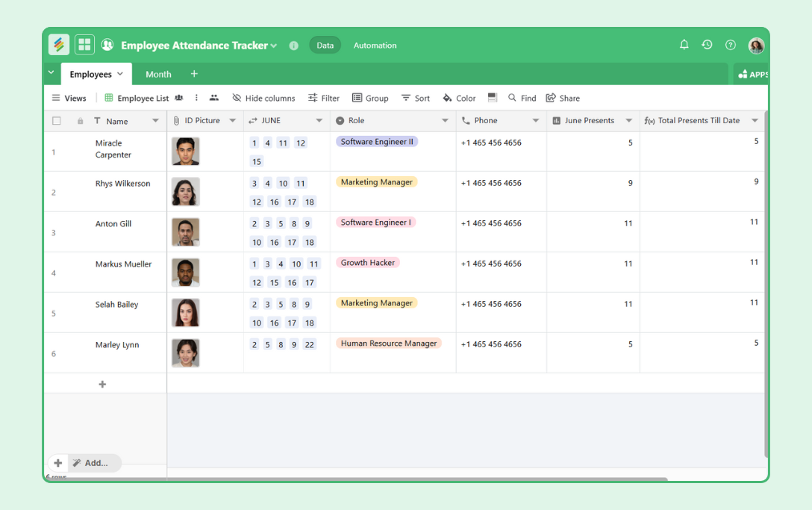The width and height of the screenshot is (812, 510).
Task: Open the Name column dropdown
Action: coord(155,121)
